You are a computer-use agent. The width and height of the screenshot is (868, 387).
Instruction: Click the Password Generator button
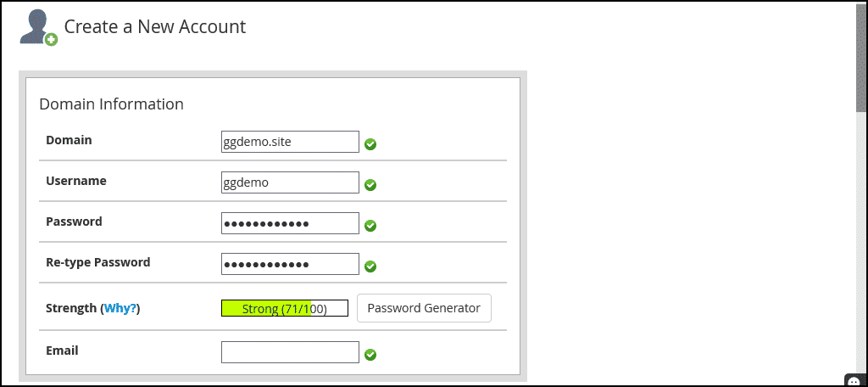pyautogui.click(x=424, y=308)
